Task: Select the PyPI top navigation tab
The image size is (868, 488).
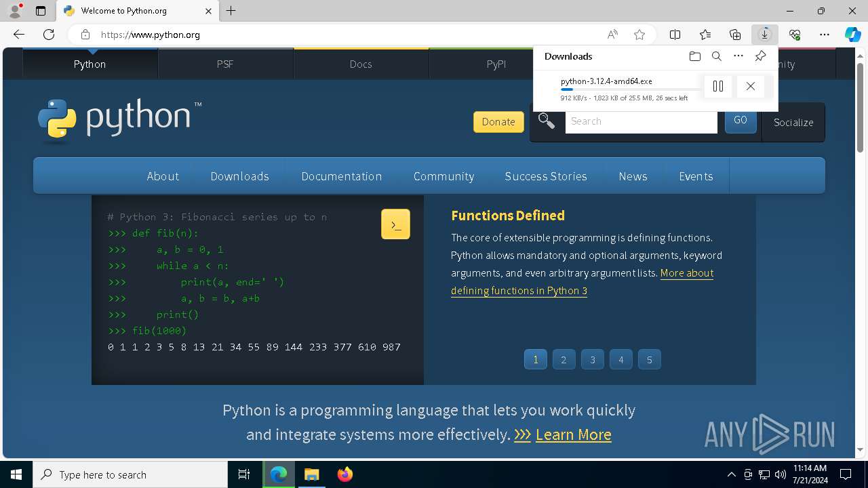Action: tap(496, 64)
